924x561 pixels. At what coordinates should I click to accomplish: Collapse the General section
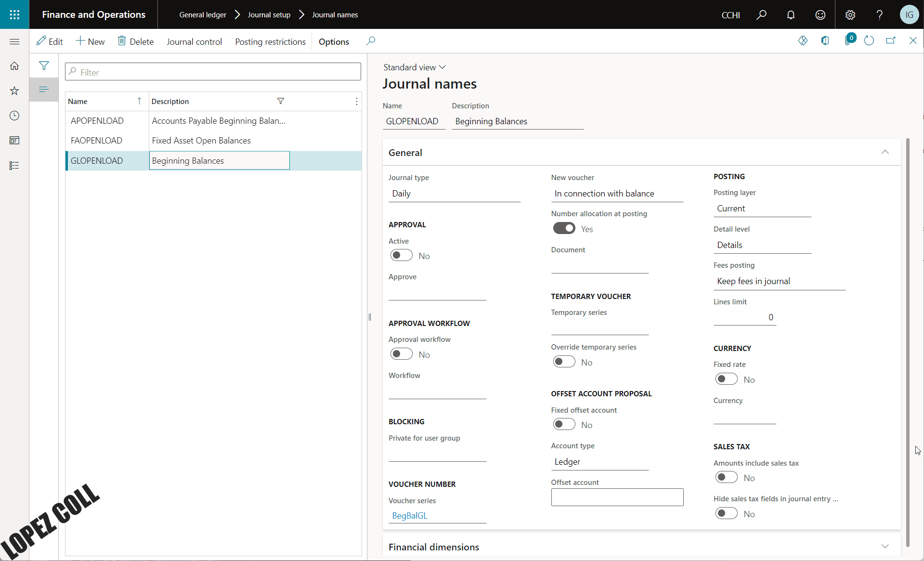click(x=885, y=152)
